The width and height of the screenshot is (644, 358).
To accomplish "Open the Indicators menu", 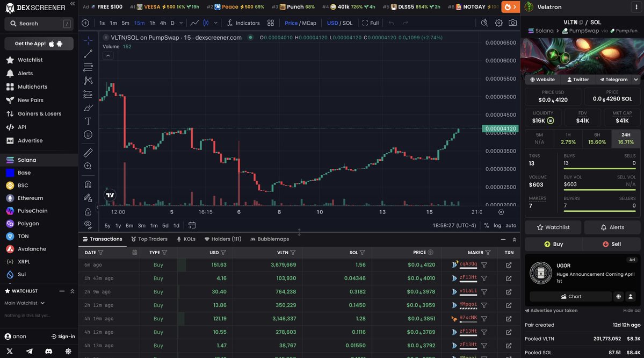I will [243, 23].
